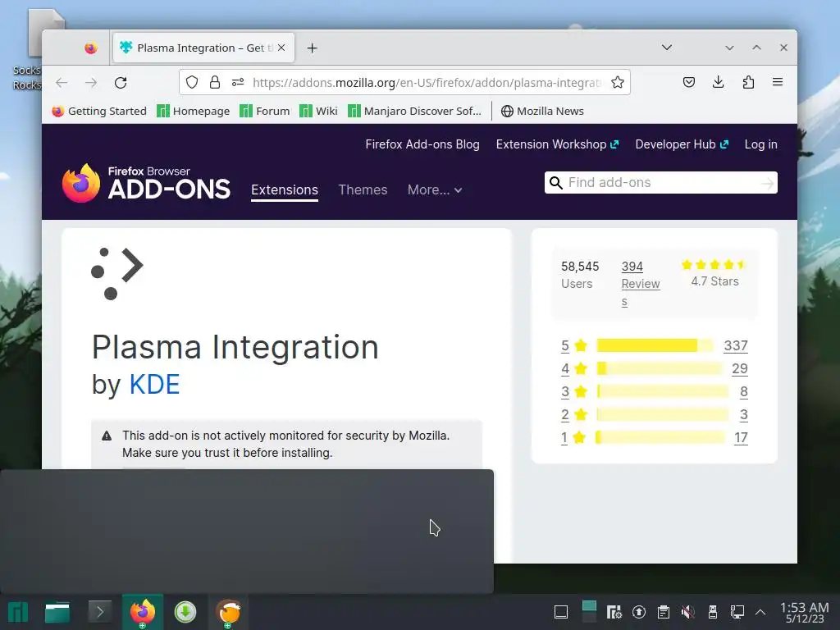Open Manjaro Discover Software bookmark
This screenshot has width=840, height=630.
415,111
